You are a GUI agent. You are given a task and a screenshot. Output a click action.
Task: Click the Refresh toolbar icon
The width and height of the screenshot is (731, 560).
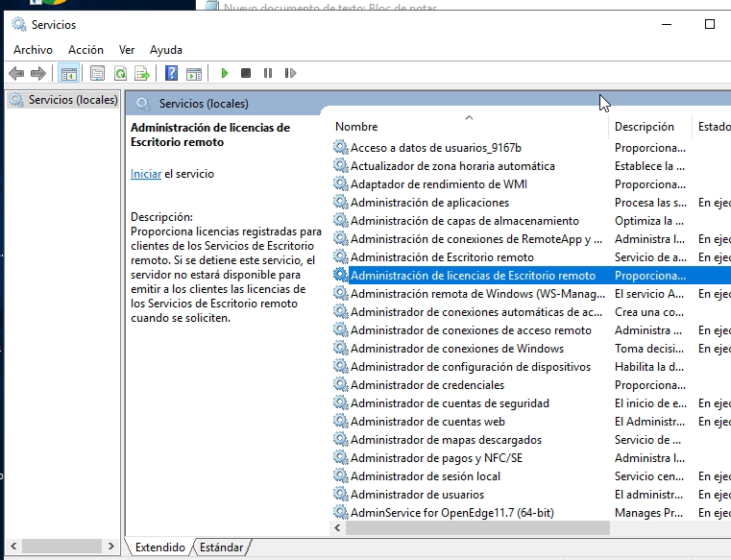coord(120,73)
